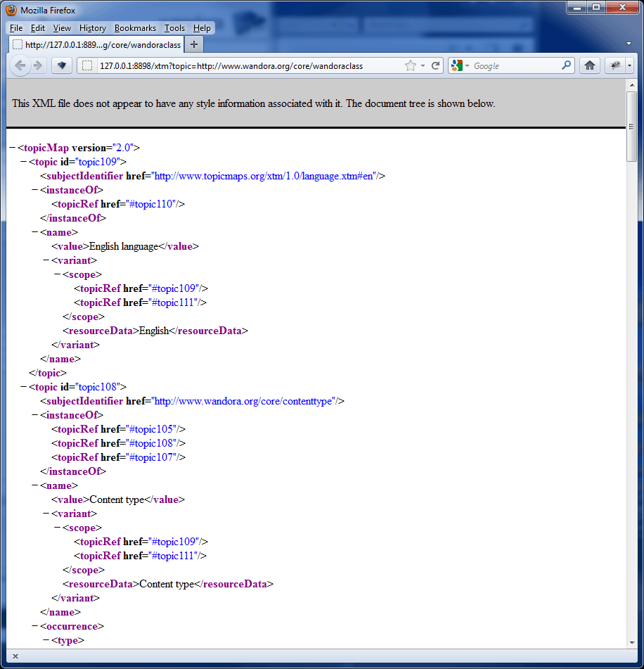
Task: Go to the Home page icon
Action: (x=590, y=65)
